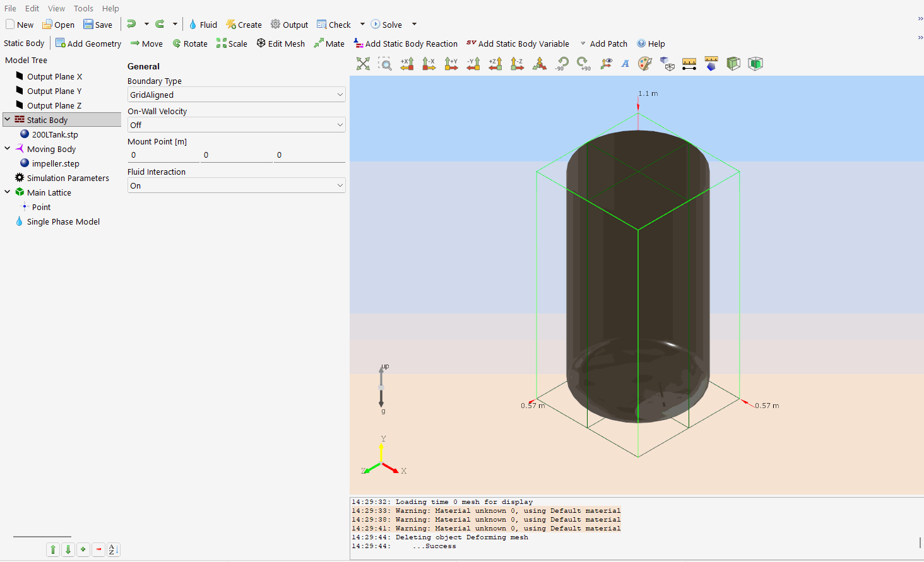This screenshot has height=562, width=924.
Task: Open the Fluid Interaction dropdown
Action: point(236,185)
